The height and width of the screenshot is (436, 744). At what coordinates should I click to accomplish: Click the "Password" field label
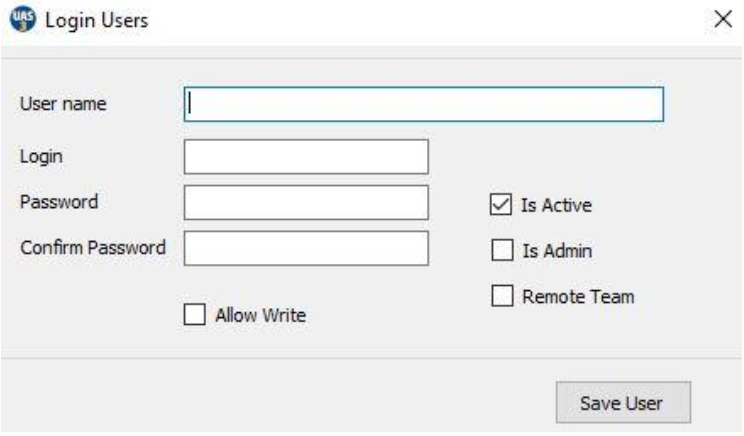(x=59, y=201)
